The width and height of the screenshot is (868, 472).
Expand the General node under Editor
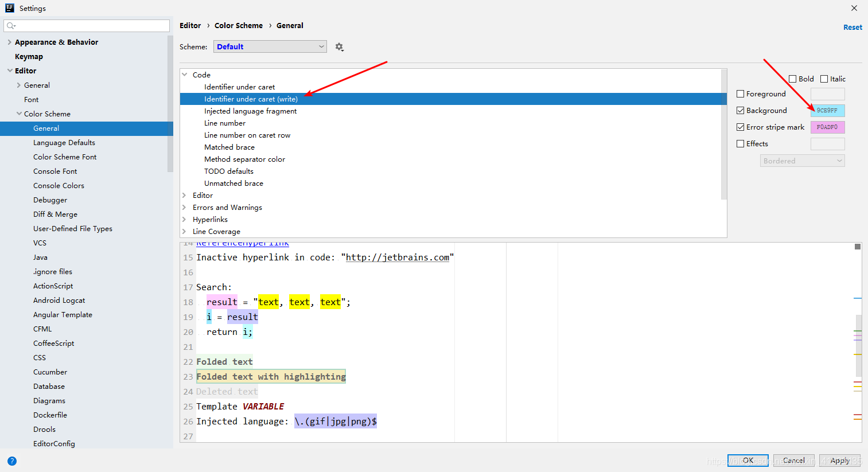(x=18, y=85)
